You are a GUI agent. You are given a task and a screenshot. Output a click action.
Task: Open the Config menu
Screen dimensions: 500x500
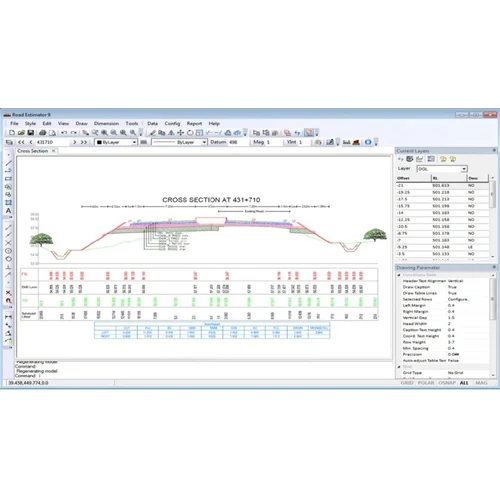172,123
